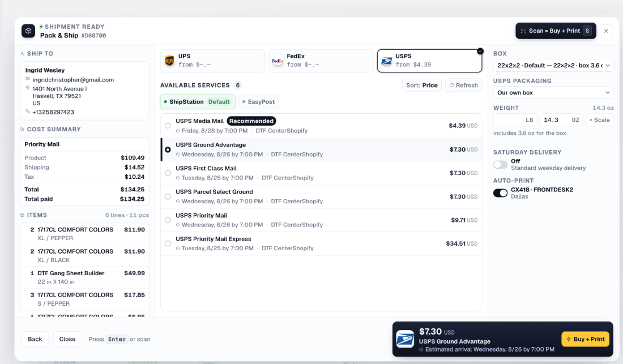The image size is (623, 364).
Task: Turn off the Auto-Print toggle
Action: point(500,193)
